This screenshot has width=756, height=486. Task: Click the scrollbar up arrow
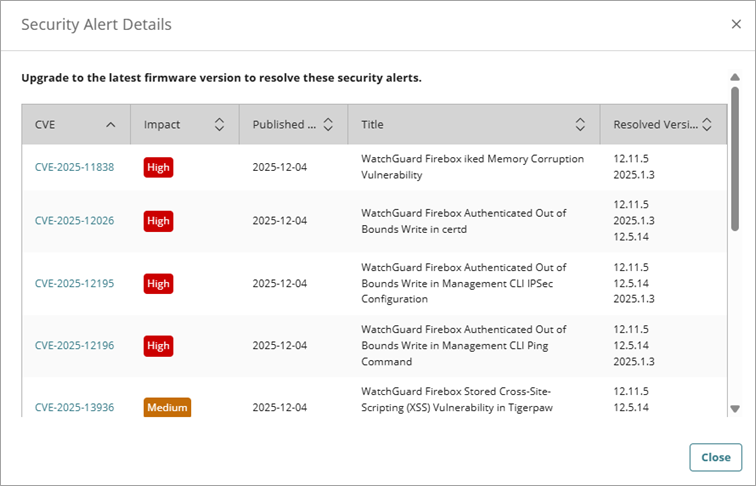[x=735, y=77]
